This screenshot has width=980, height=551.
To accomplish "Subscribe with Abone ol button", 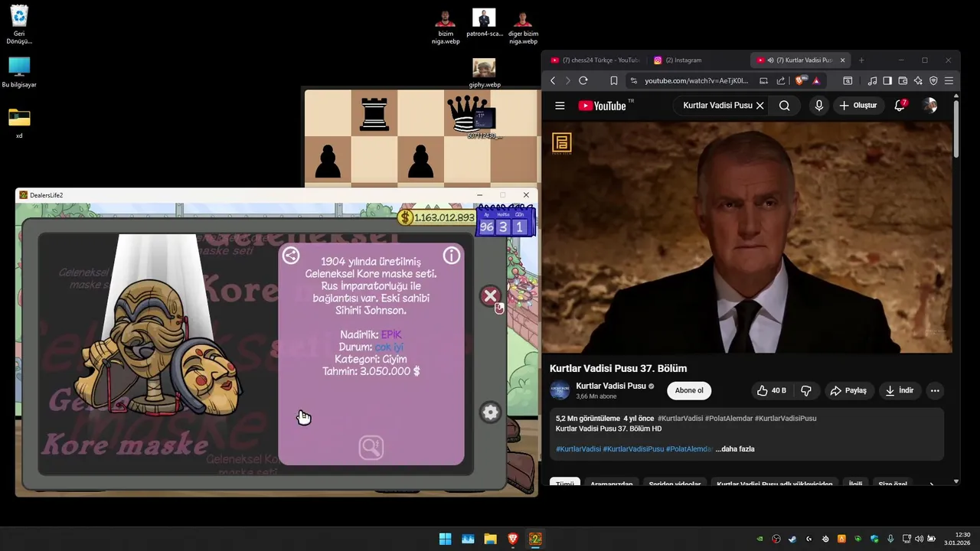I will point(689,390).
